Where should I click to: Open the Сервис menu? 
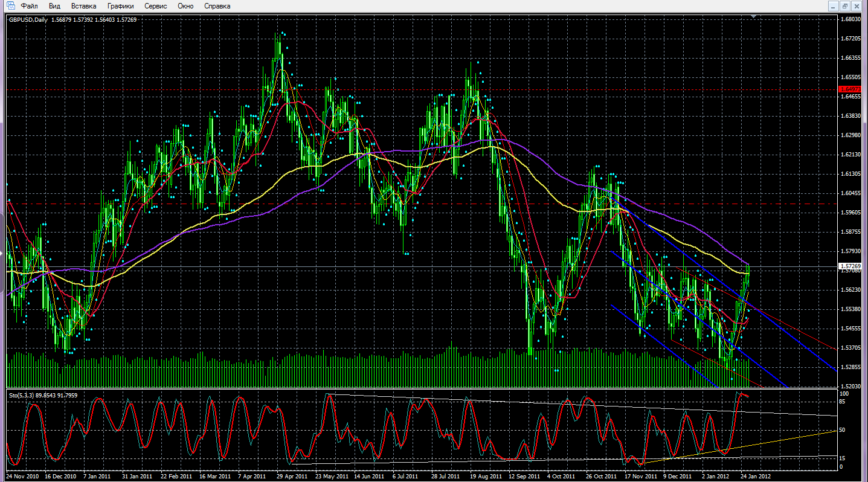coord(156,6)
